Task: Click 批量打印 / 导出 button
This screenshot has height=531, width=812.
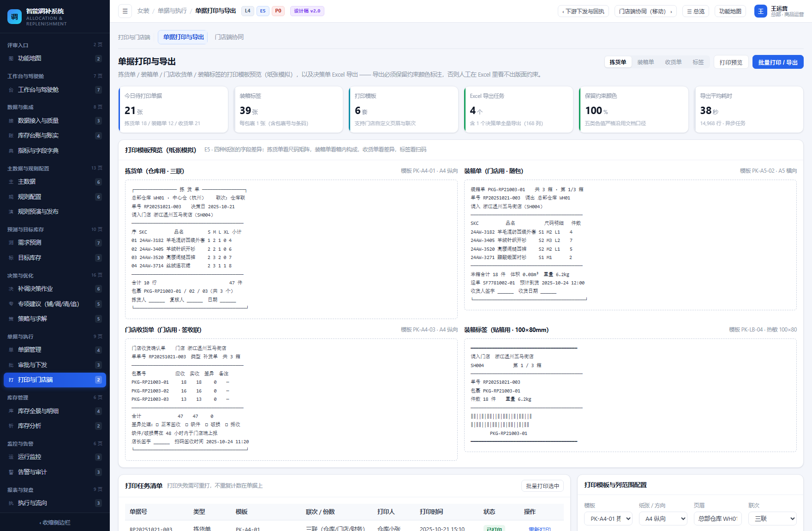Action: (x=778, y=62)
